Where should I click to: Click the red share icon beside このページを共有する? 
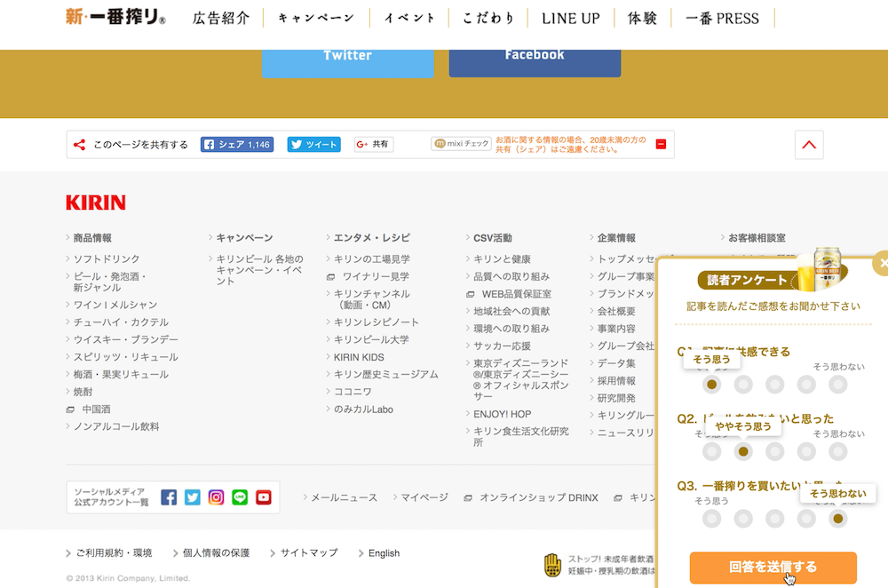point(79,145)
